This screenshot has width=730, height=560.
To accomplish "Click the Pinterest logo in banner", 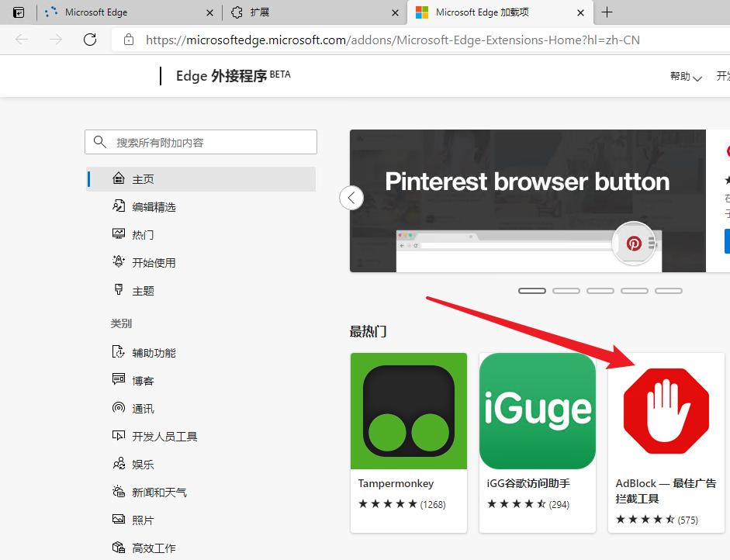I will [x=634, y=244].
